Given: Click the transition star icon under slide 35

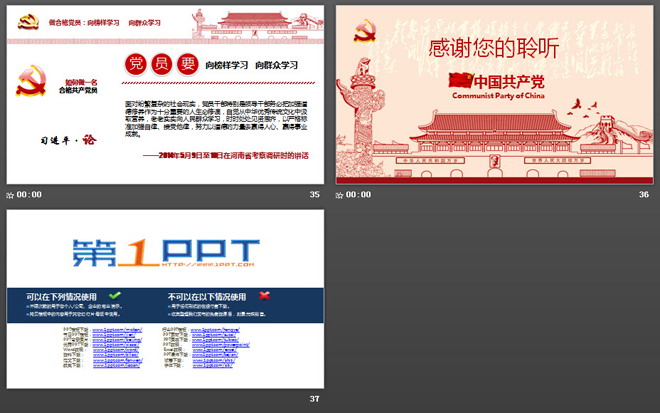Looking at the screenshot, I should (x=10, y=195).
